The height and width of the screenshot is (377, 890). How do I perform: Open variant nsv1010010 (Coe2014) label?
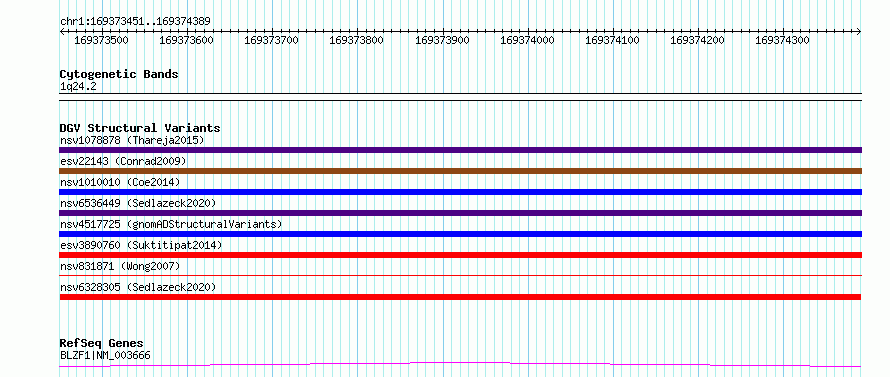(120, 182)
